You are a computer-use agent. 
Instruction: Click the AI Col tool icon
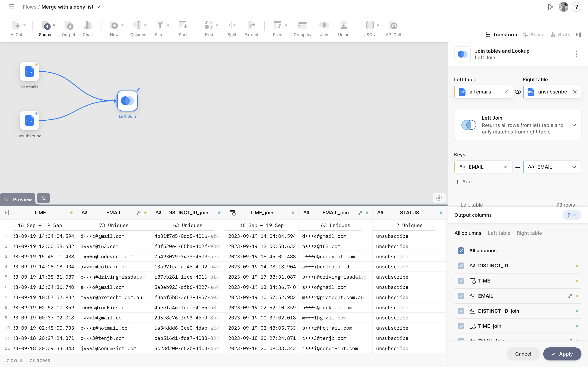pyautogui.click(x=16, y=25)
